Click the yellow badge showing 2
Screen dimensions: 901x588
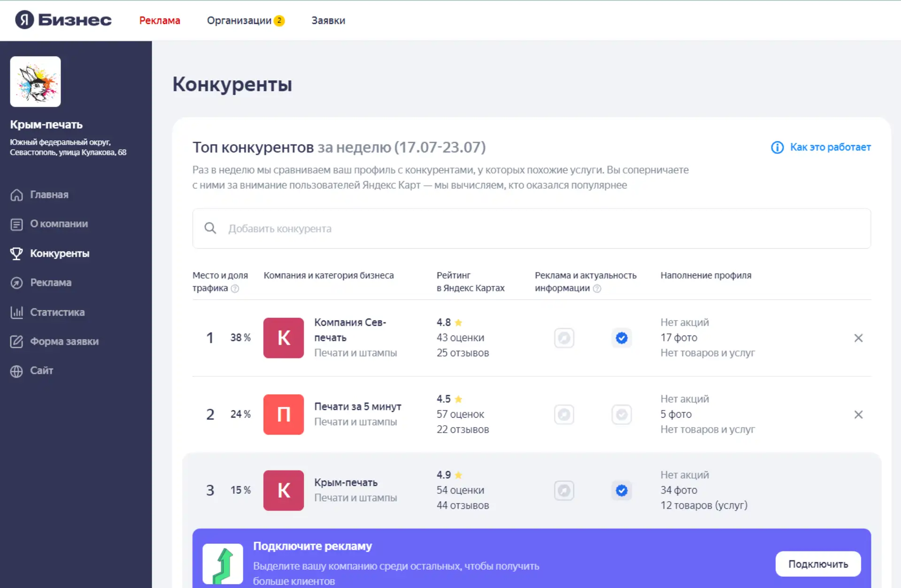[279, 21]
